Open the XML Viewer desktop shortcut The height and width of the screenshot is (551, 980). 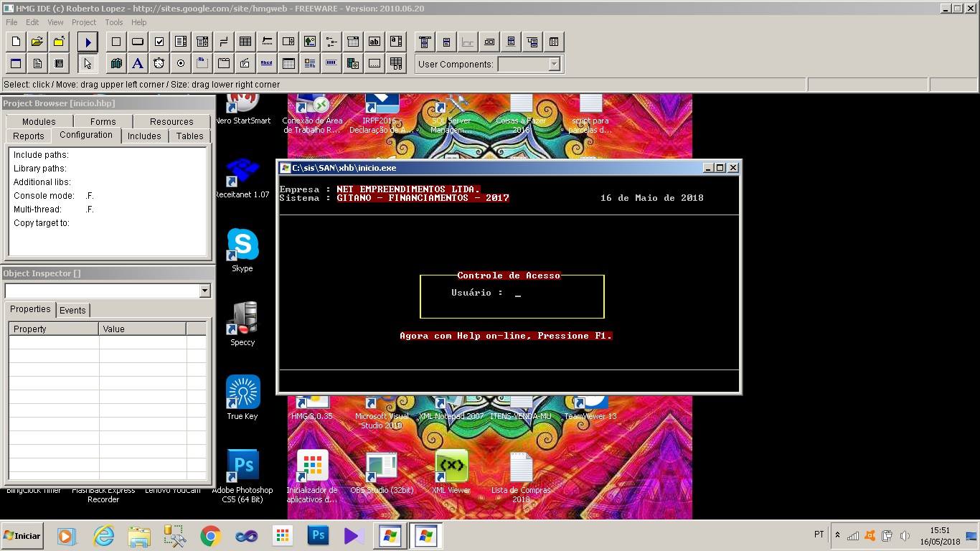[x=451, y=472]
